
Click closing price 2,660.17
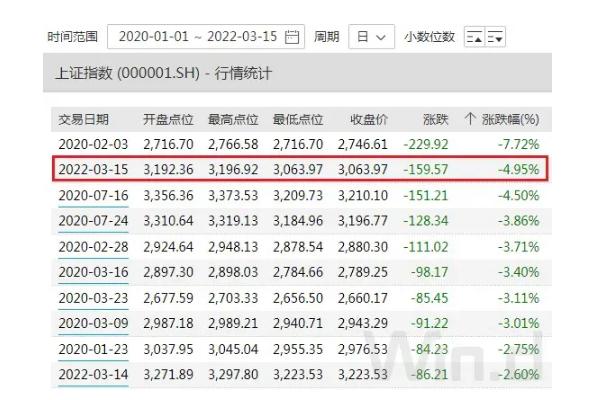pyautogui.click(x=363, y=298)
